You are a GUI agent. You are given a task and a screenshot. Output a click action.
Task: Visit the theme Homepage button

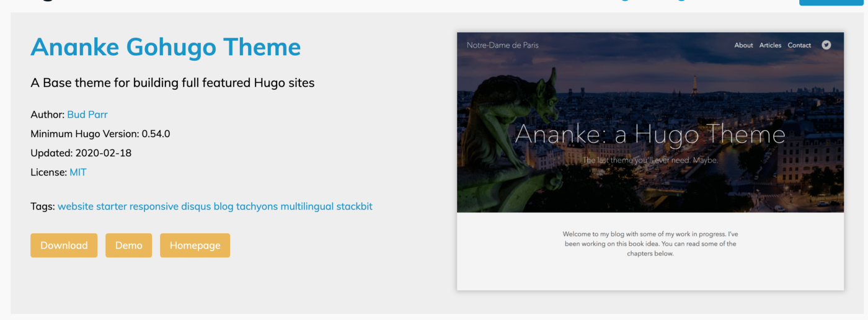pos(195,245)
